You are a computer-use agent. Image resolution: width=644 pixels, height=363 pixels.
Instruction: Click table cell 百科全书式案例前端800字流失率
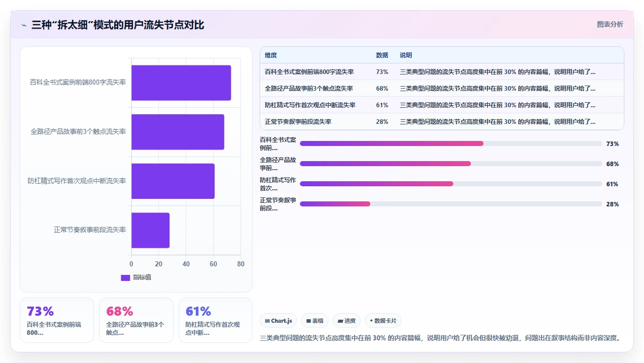[309, 72]
